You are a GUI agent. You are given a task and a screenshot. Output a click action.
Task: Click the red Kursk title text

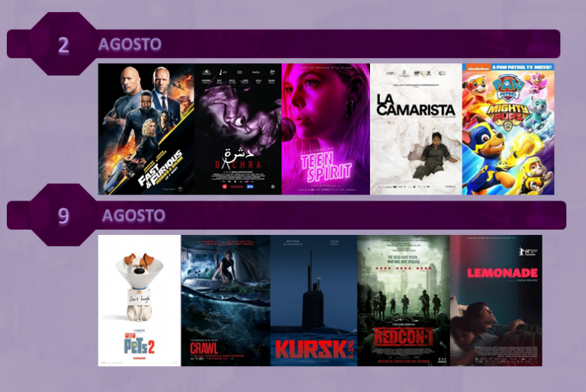(311, 349)
